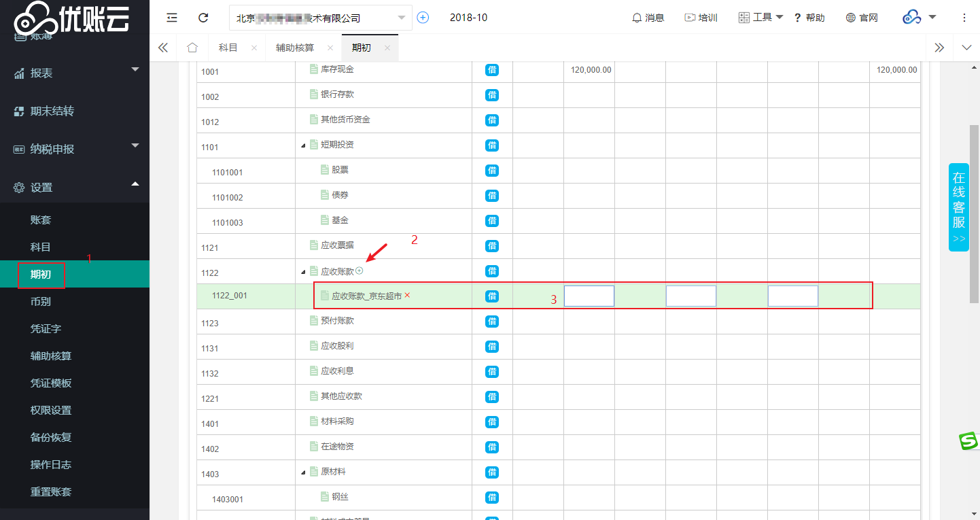Open the 工具 dropdown menu

(x=762, y=18)
